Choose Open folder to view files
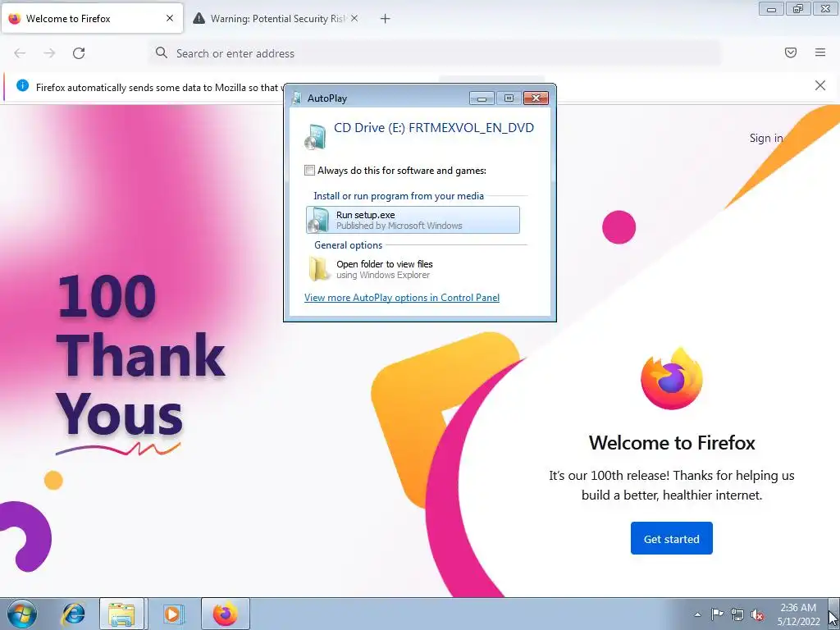The height and width of the screenshot is (630, 840). click(x=413, y=269)
